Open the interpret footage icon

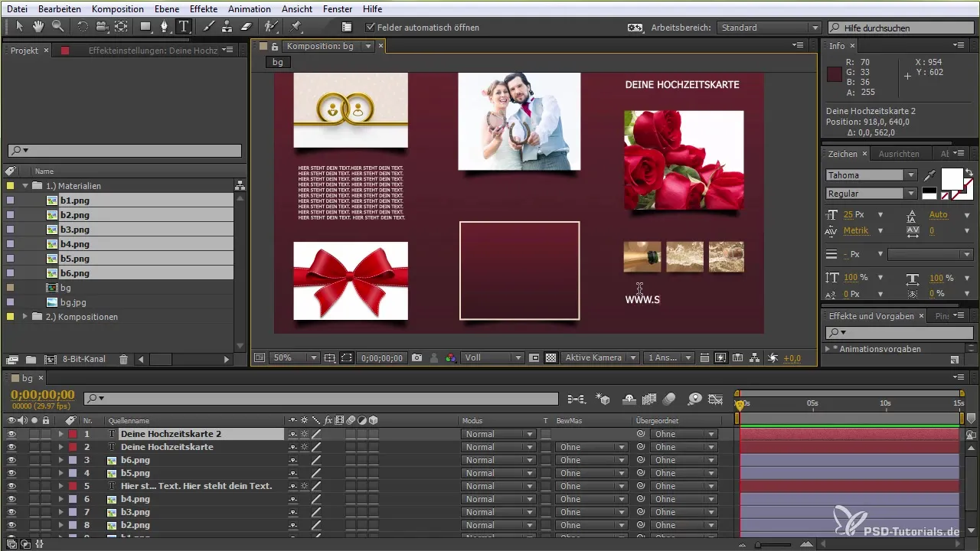click(x=12, y=359)
